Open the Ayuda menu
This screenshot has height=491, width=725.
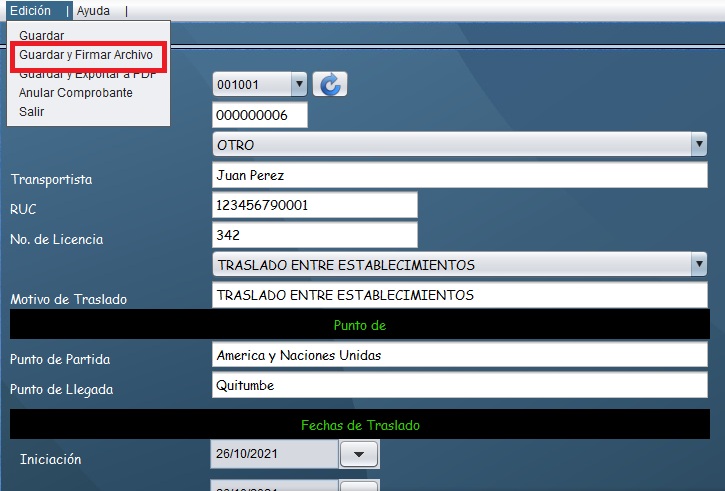tap(93, 10)
